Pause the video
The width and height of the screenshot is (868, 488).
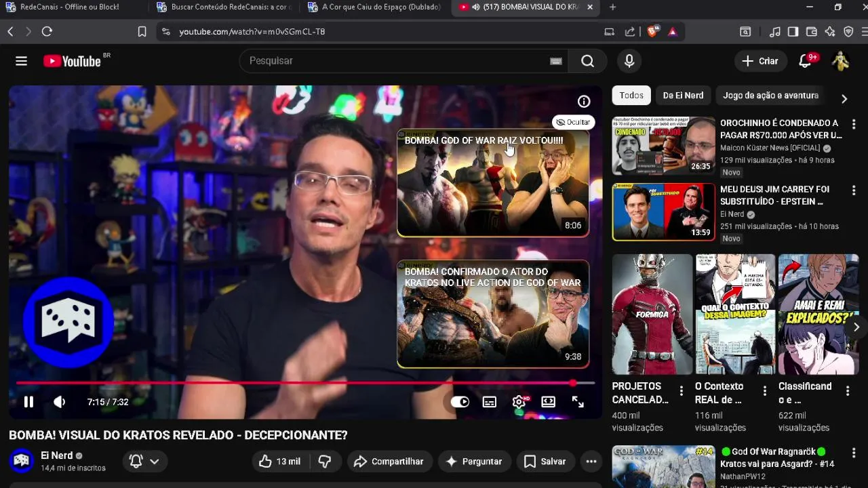(28, 402)
